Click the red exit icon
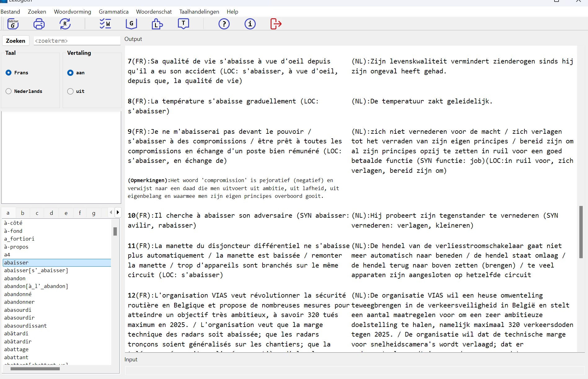Screen dimensions: 588x379 point(276,24)
